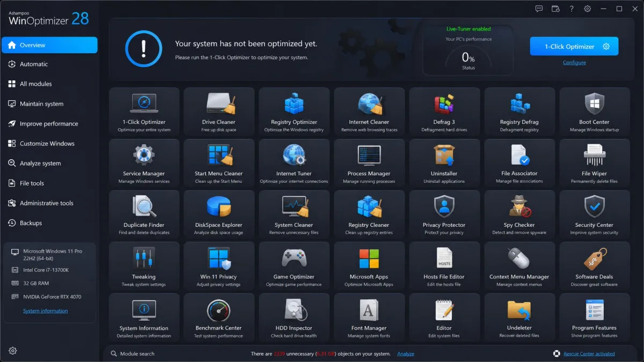The height and width of the screenshot is (362, 644).
Task: Click the title bar window-with-gear icon
Action: (555, 9)
